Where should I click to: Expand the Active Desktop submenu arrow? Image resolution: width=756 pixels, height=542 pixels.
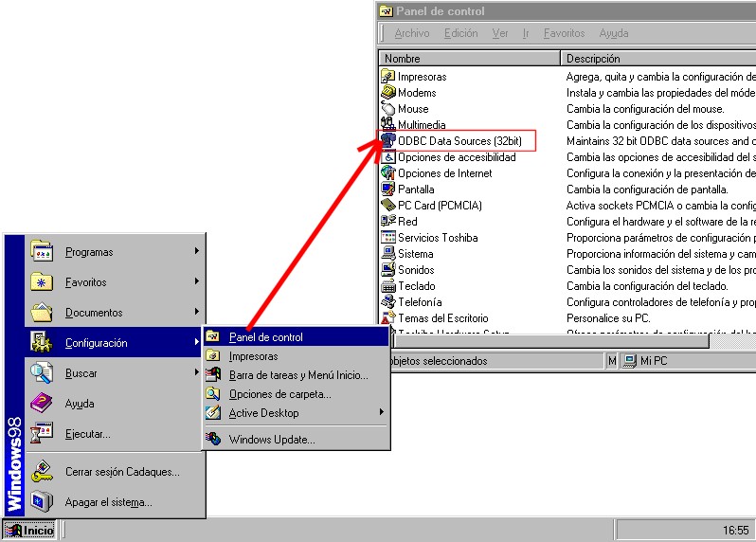[x=382, y=412]
